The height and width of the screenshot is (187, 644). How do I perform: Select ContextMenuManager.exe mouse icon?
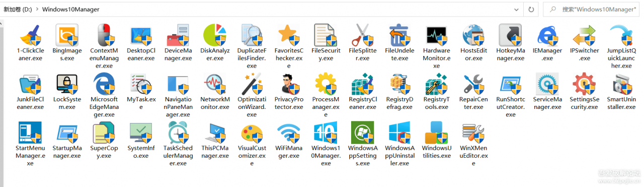coord(104,35)
